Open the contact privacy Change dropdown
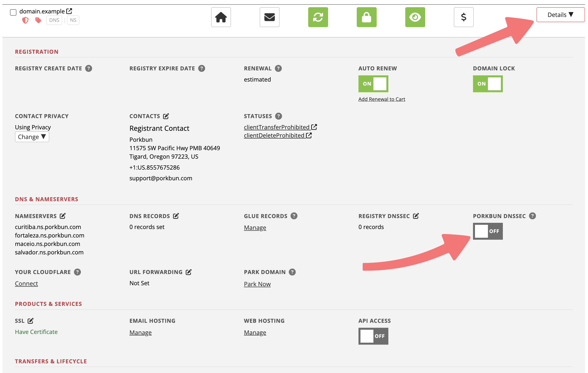The height and width of the screenshot is (373, 588). point(32,137)
